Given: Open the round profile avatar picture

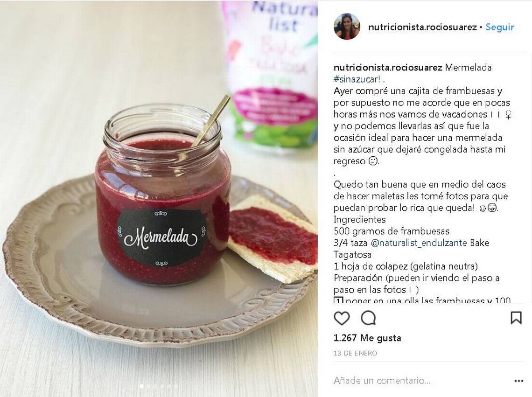Looking at the screenshot, I should 347,27.
